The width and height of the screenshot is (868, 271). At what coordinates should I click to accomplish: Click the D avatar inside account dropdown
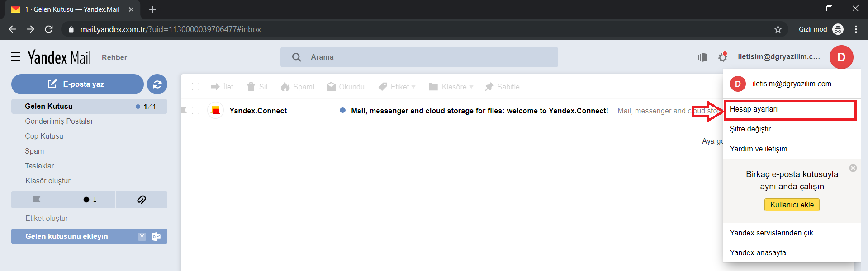point(738,84)
